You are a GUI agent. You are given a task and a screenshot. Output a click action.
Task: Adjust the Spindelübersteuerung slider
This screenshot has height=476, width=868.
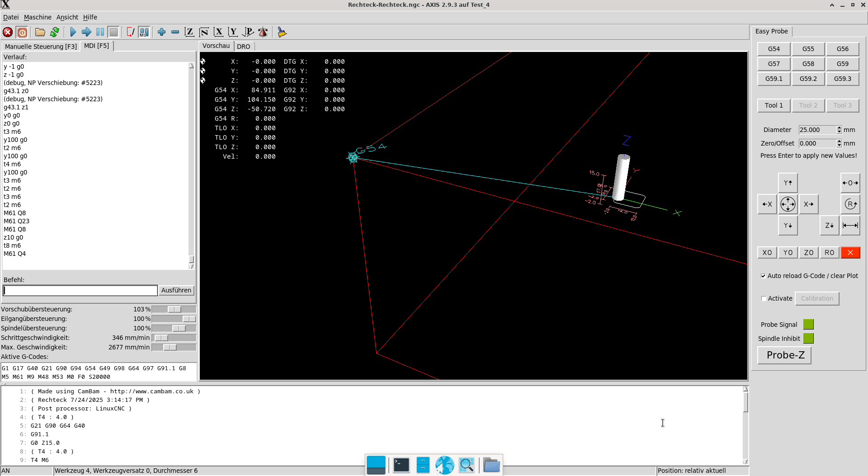pyautogui.click(x=174, y=328)
